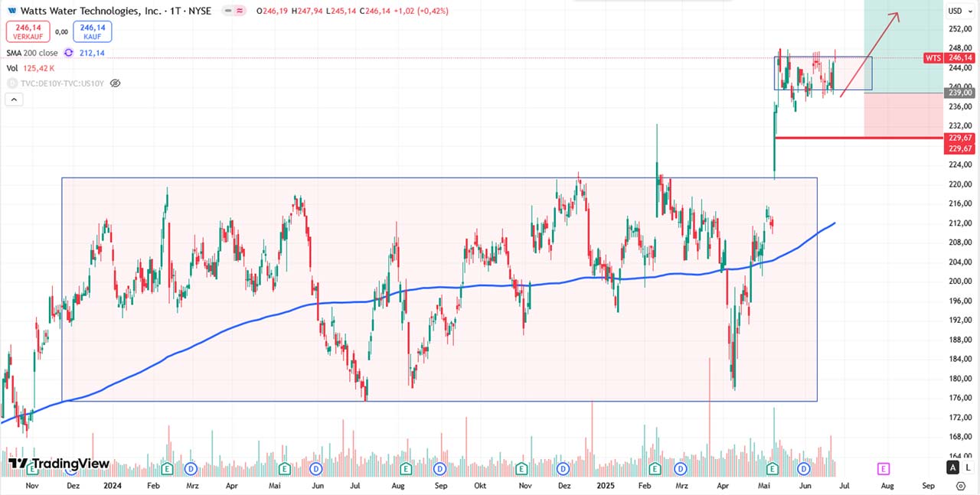Click the 2024 label on the time axis

click(x=113, y=486)
